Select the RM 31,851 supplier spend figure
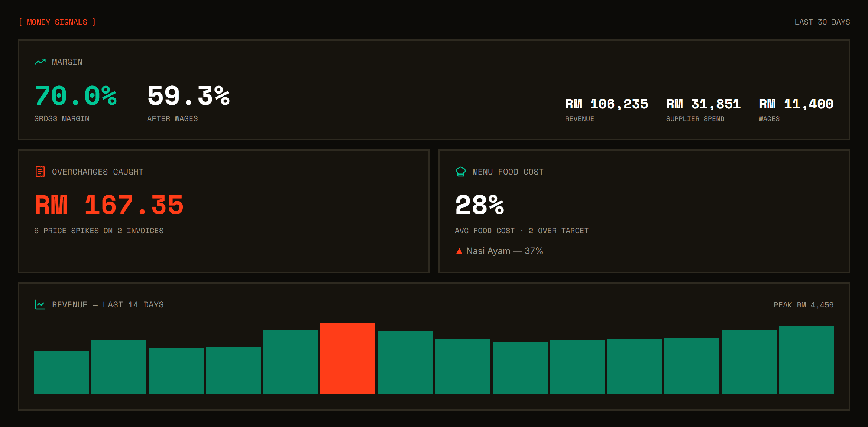 point(703,104)
